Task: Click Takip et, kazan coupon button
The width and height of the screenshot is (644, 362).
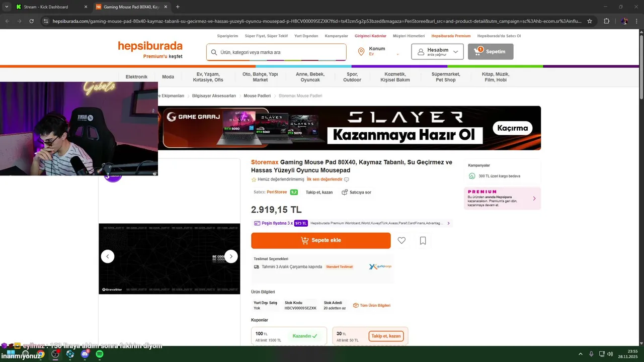Action: coord(386,336)
